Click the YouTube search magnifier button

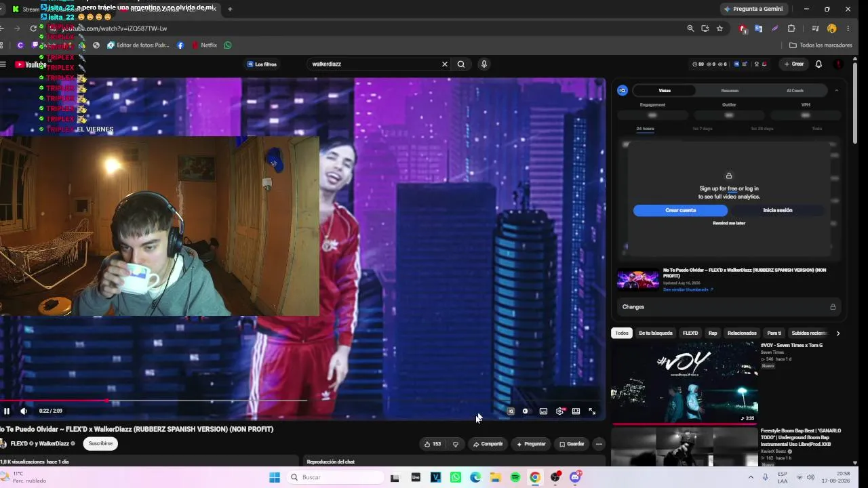(x=461, y=64)
